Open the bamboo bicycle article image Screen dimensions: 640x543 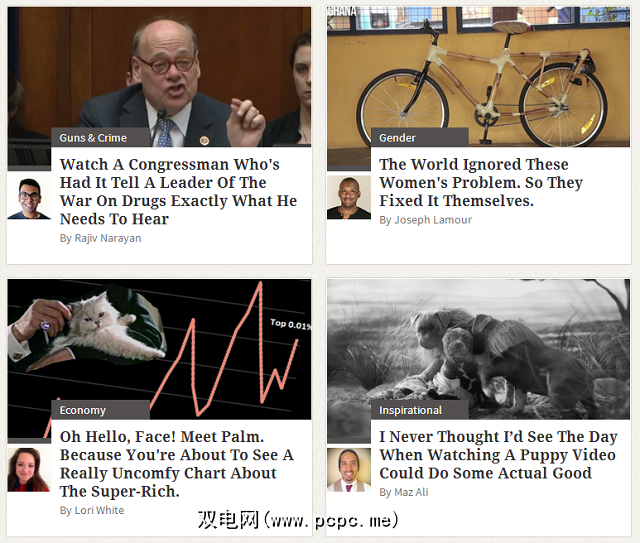(x=478, y=77)
